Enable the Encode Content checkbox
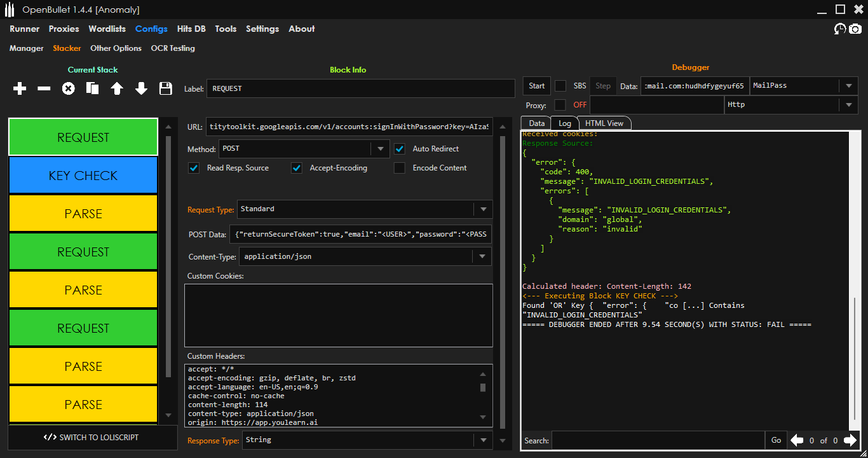 (x=400, y=168)
